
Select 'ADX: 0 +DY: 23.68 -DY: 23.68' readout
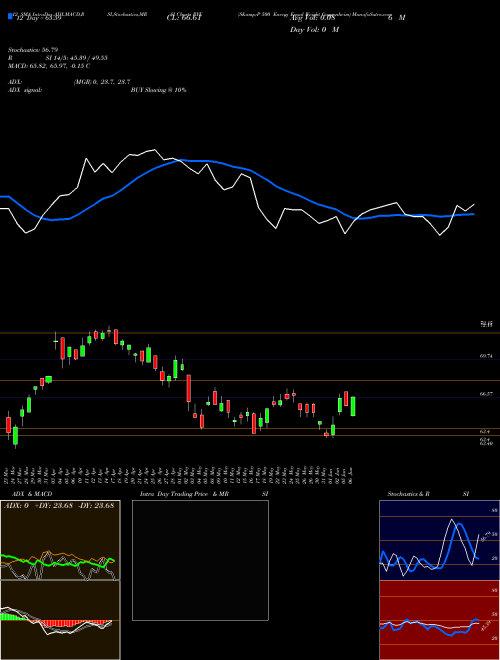(59, 506)
